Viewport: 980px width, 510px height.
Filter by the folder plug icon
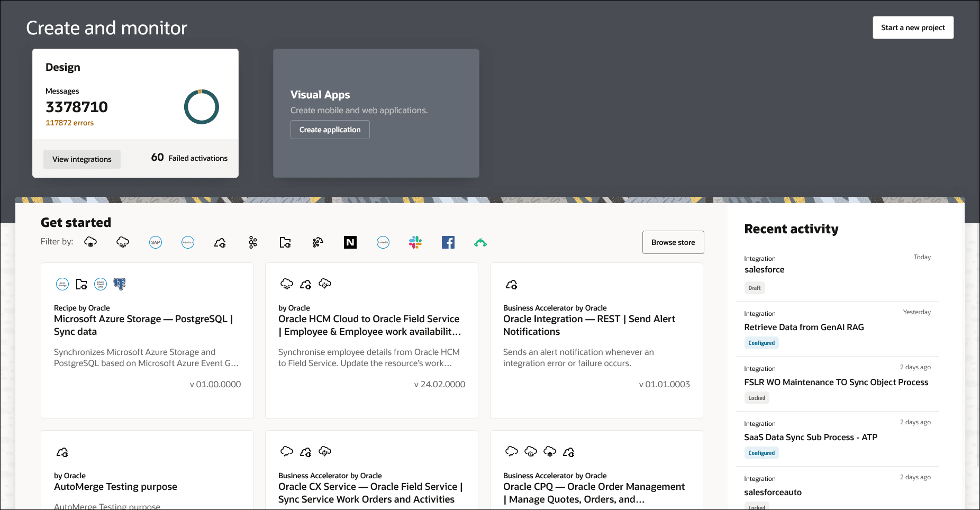[x=285, y=242]
